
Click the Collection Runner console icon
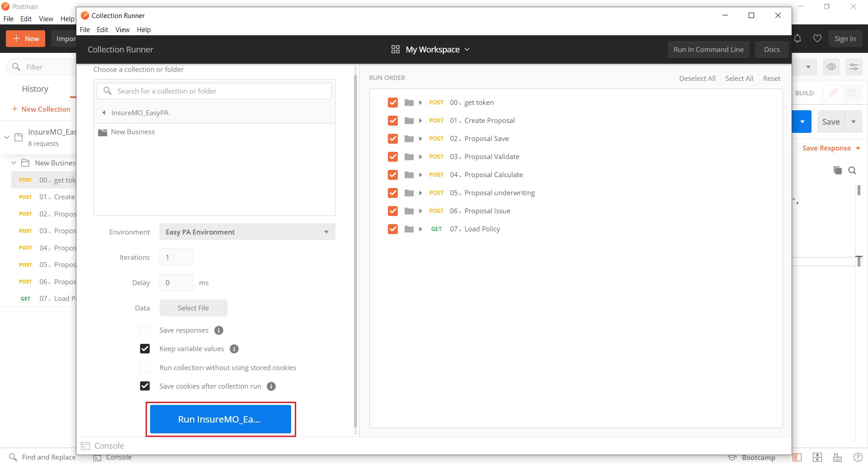click(85, 446)
